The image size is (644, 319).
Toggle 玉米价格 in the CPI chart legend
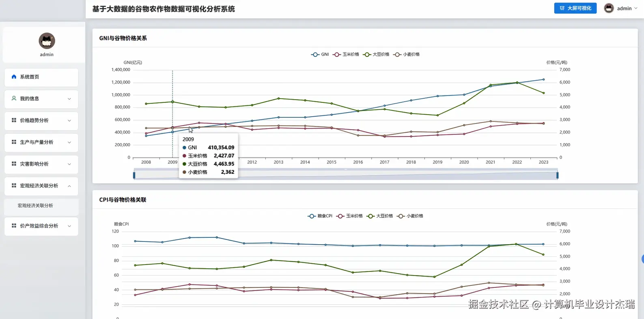point(349,216)
